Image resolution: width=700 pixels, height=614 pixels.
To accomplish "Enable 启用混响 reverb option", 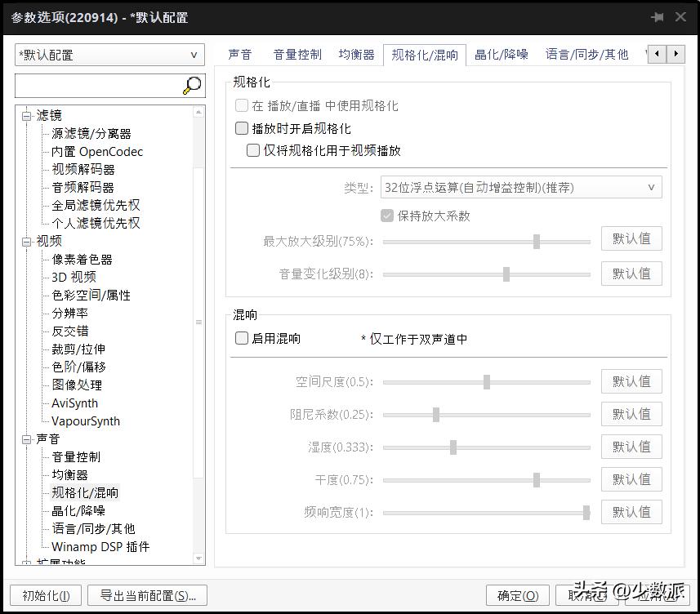I will click(x=241, y=339).
